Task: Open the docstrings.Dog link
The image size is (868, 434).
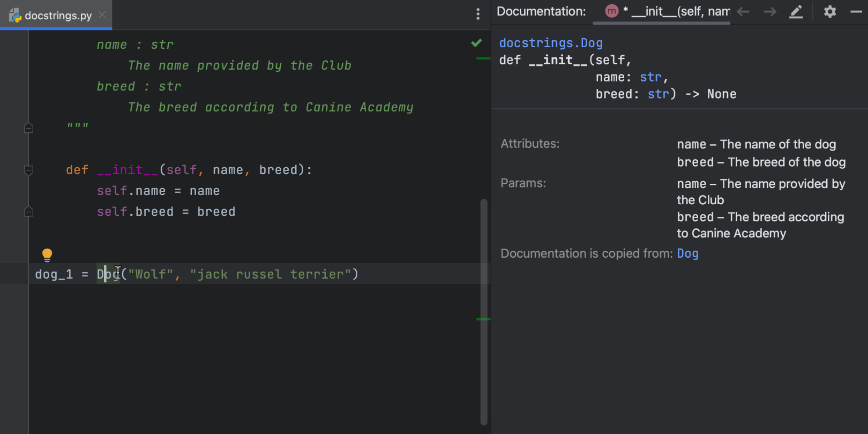Action: click(551, 43)
